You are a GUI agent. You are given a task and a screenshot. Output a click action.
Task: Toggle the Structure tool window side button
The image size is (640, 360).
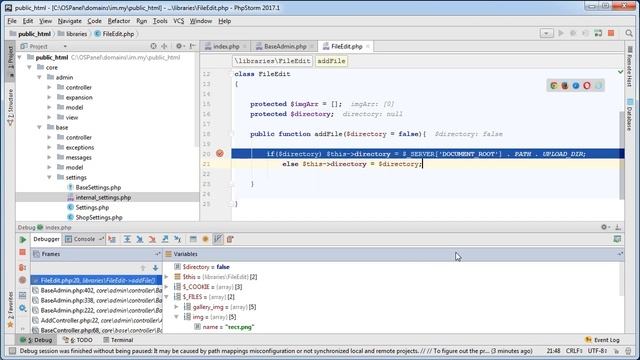[x=11, y=107]
